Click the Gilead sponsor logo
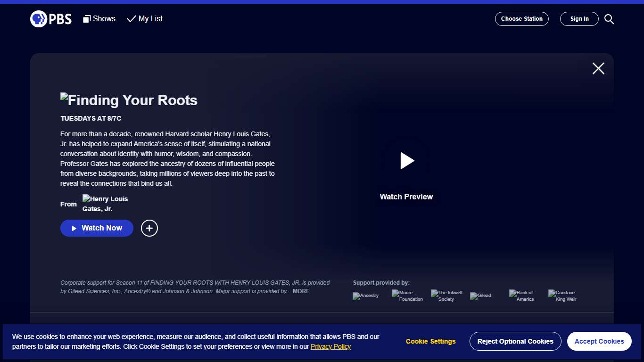This screenshot has height=362, width=644. (x=481, y=296)
